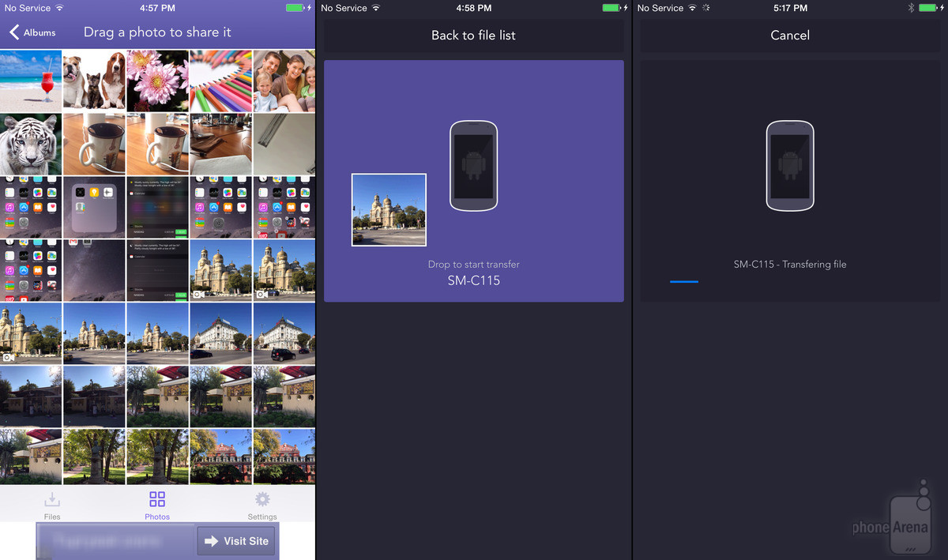The image size is (948, 560).
Task: Select the starry night sky photo
Action: tap(94, 270)
